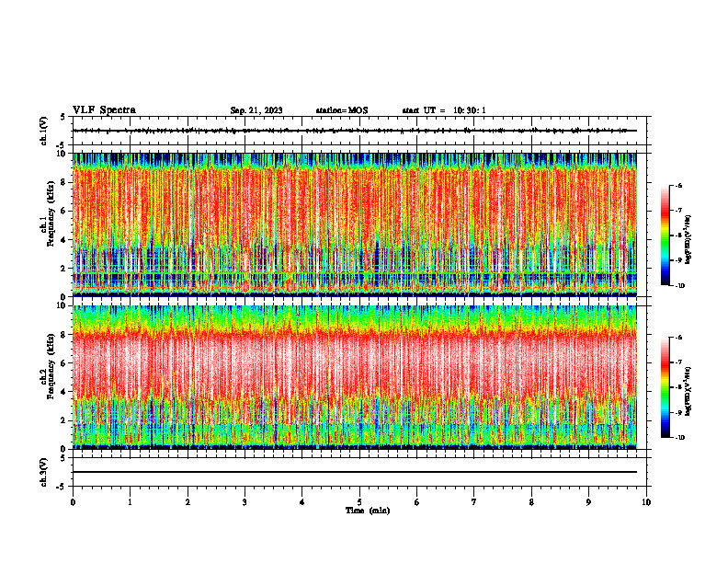
Task: Click the ch.2 color scale bar
Action: point(665,387)
